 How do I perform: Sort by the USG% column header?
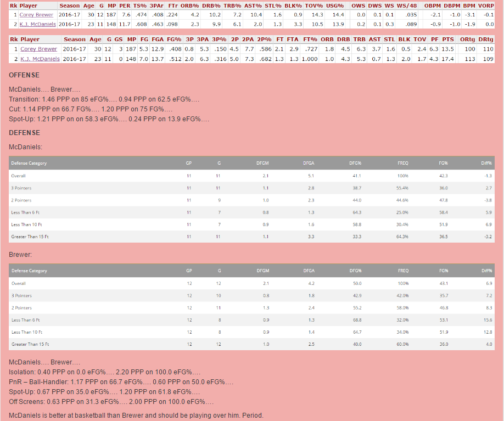point(335,5)
